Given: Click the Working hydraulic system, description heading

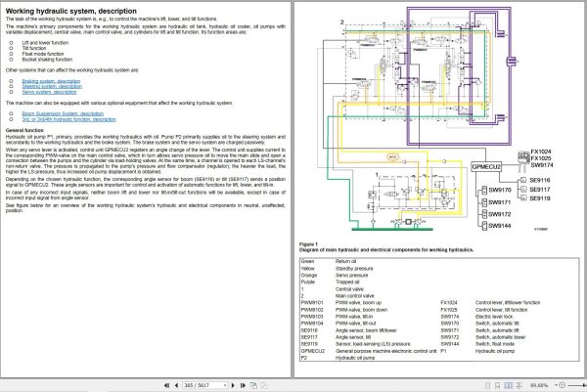Looking at the screenshot, I should [x=71, y=11].
